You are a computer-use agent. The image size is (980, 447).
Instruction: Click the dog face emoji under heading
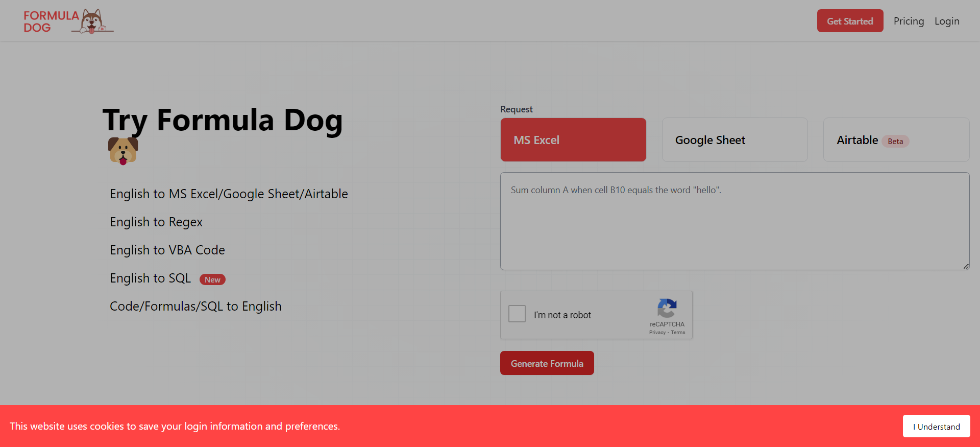tap(123, 151)
